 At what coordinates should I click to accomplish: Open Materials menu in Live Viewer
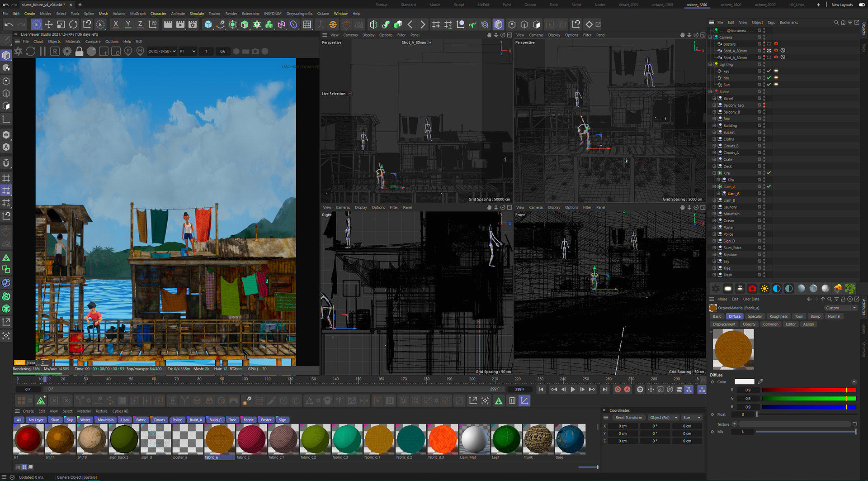[x=73, y=41]
